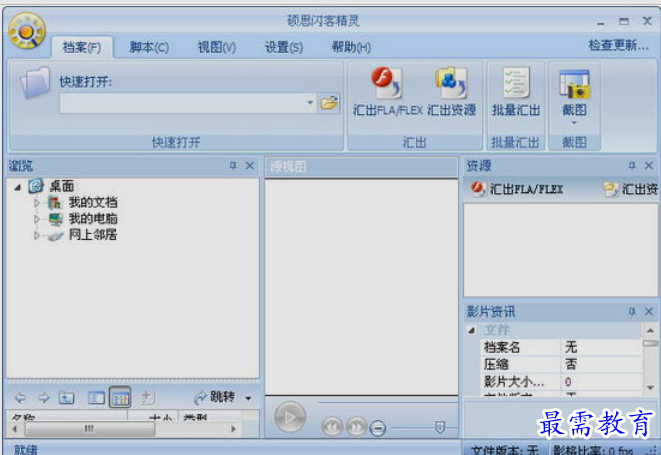The image size is (661, 455).
Task: Click the 汇出FLA/FLEX button in 资源 panel
Action: [517, 189]
